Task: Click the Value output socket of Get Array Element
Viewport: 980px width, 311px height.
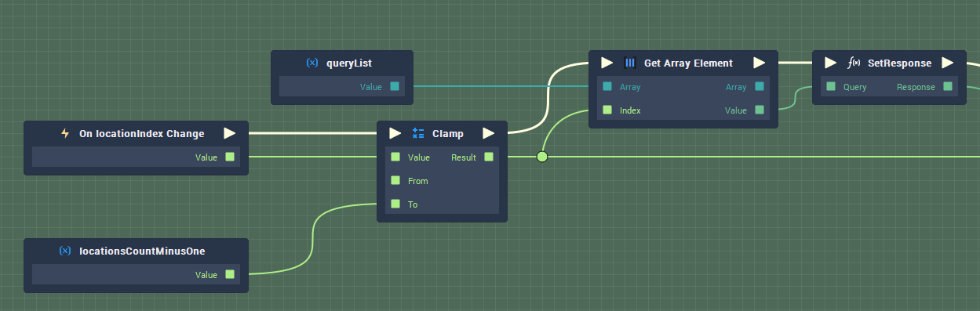Action: coord(760,110)
